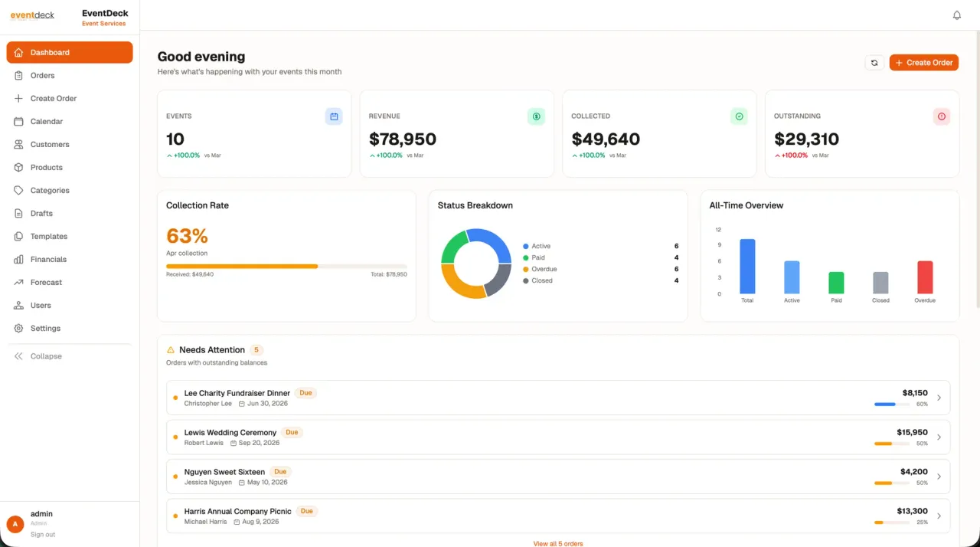Click the Create Order plus icon in sidebar
The height and width of the screenshot is (547, 980).
tap(18, 99)
